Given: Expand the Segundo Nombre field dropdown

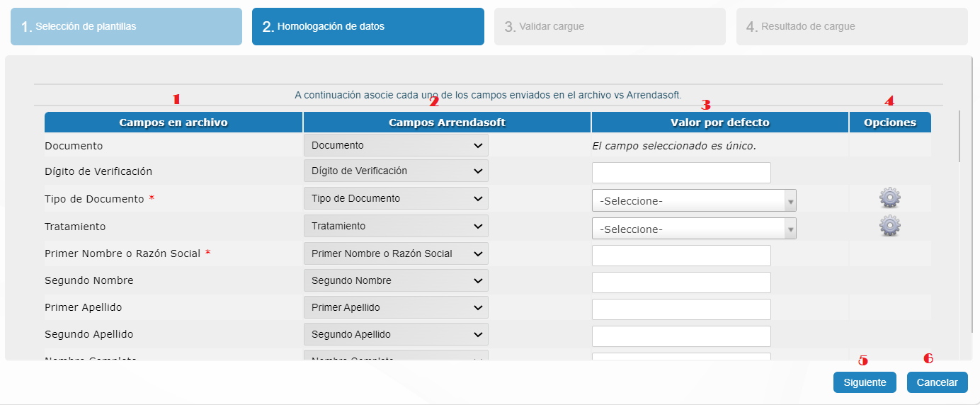Looking at the screenshot, I should [x=396, y=280].
